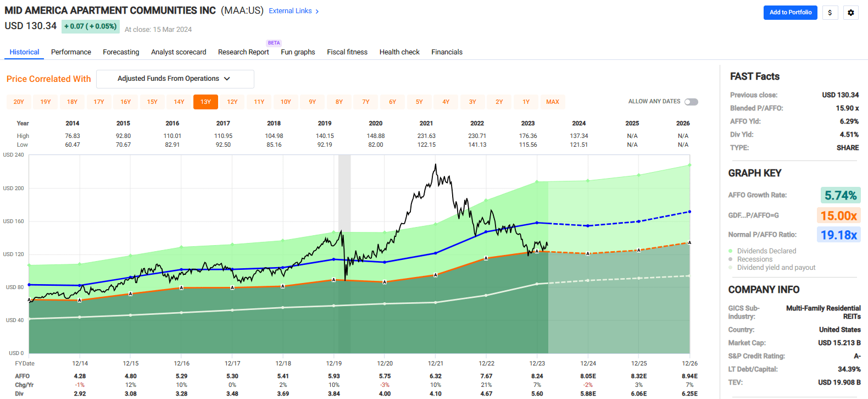This screenshot has width=868, height=399.
Task: Go to the Forecasting tab
Action: (121, 52)
